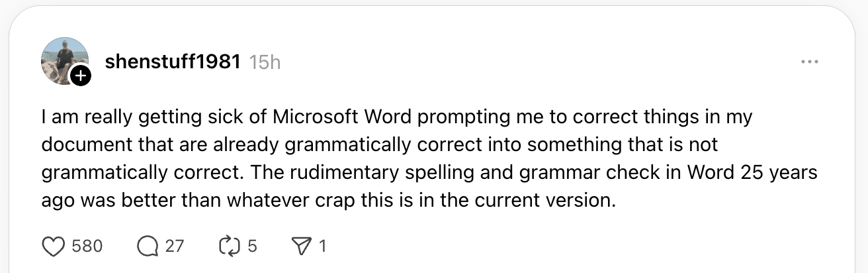This screenshot has height=273, width=868.
Task: Open the three-dot more options menu
Action: 809,62
